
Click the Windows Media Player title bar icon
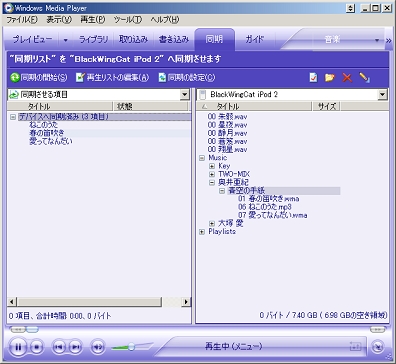(9, 8)
